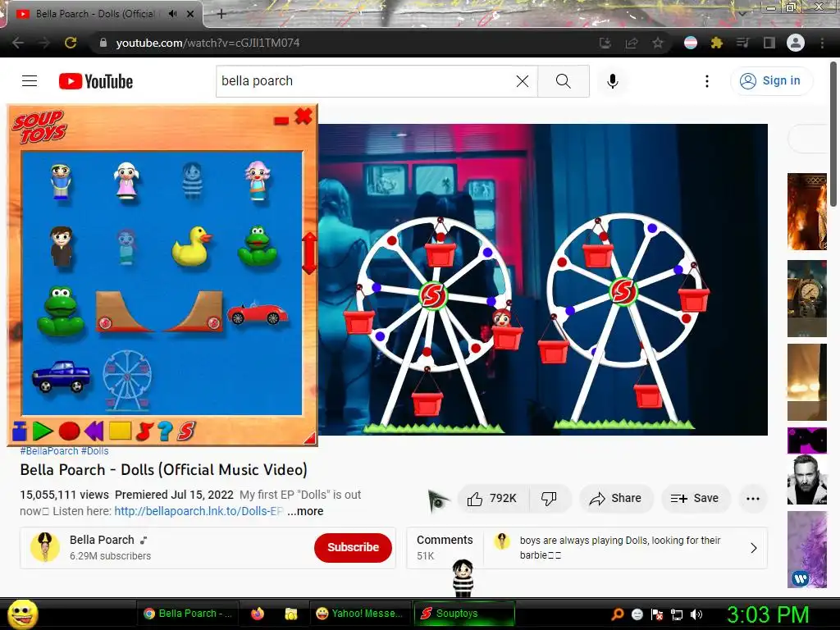Close the Soup Toys toybox panel

tap(304, 116)
